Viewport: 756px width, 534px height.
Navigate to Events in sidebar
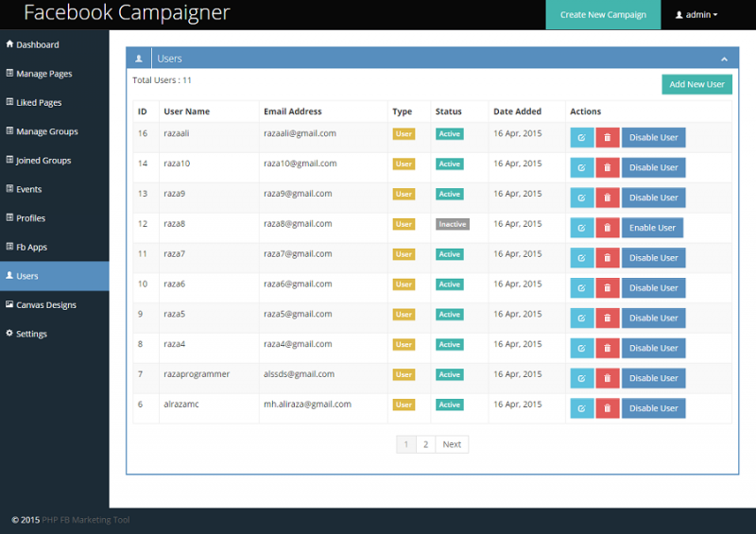pyautogui.click(x=55, y=189)
